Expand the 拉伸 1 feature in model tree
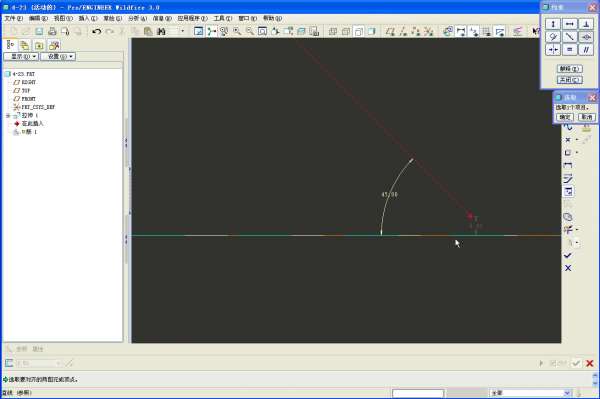 (x=8, y=116)
